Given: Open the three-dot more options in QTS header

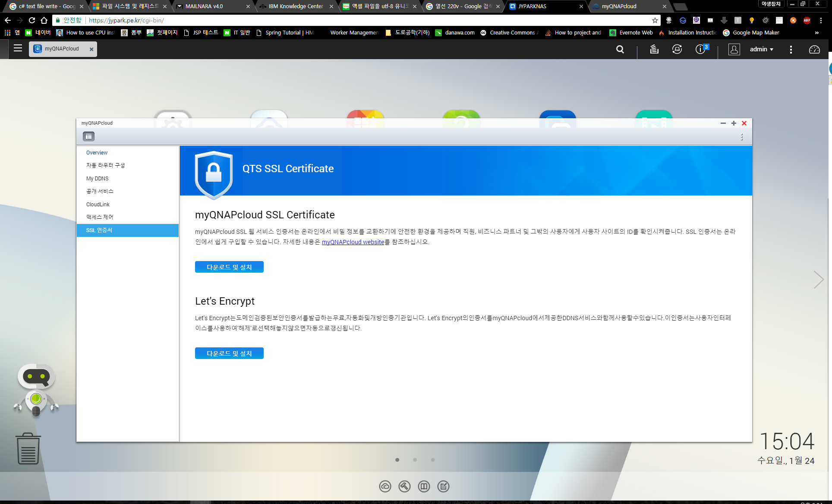Looking at the screenshot, I should (791, 49).
